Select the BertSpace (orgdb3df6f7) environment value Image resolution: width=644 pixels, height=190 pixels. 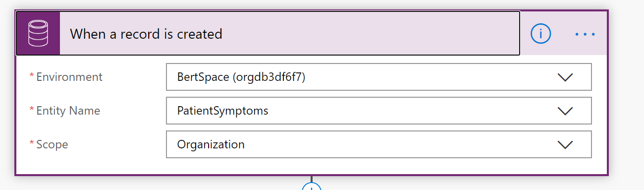pos(241,77)
